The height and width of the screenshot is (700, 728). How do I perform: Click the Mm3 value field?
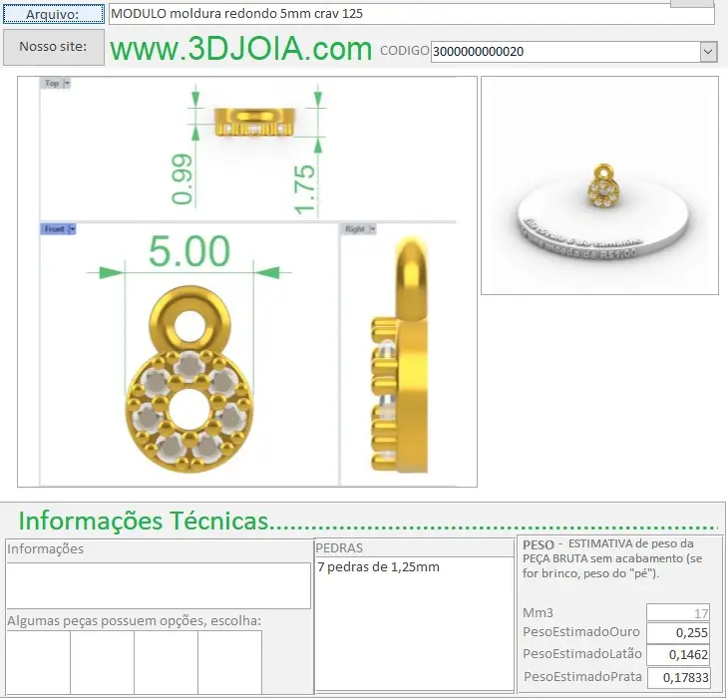tap(678, 613)
